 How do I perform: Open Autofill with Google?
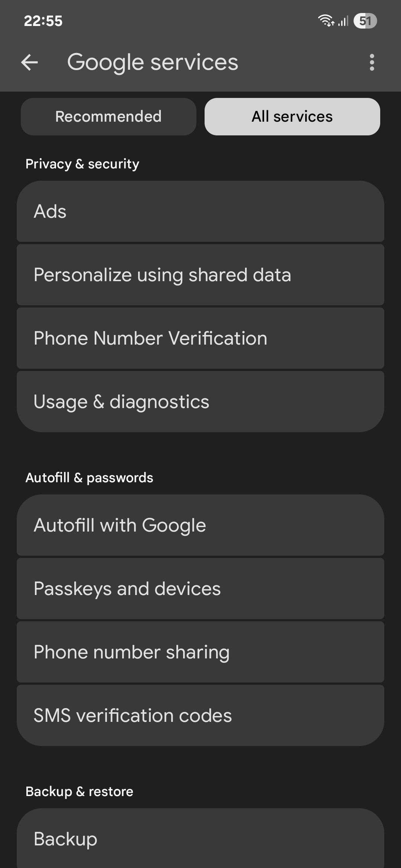tap(200, 525)
